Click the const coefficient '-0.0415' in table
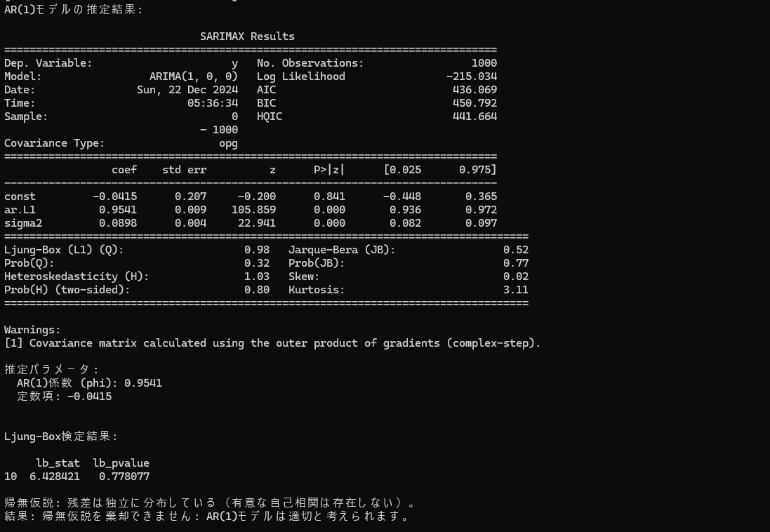Viewport: 770px width, 532px height. click(114, 197)
